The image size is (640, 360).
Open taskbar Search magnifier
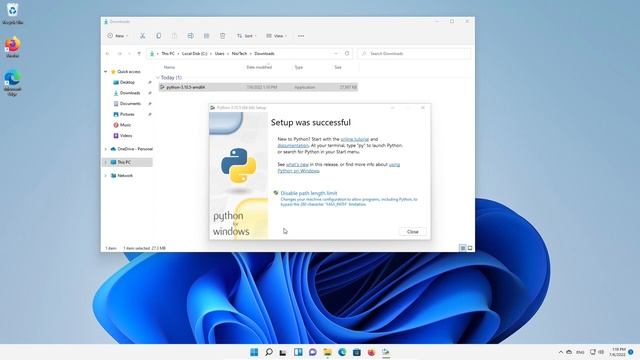pyautogui.click(x=269, y=352)
